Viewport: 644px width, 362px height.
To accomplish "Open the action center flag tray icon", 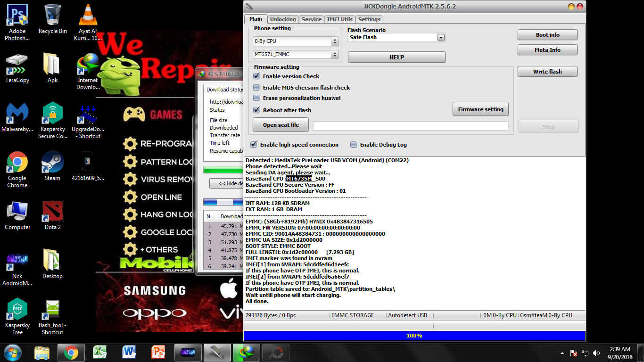I will 574,353.
